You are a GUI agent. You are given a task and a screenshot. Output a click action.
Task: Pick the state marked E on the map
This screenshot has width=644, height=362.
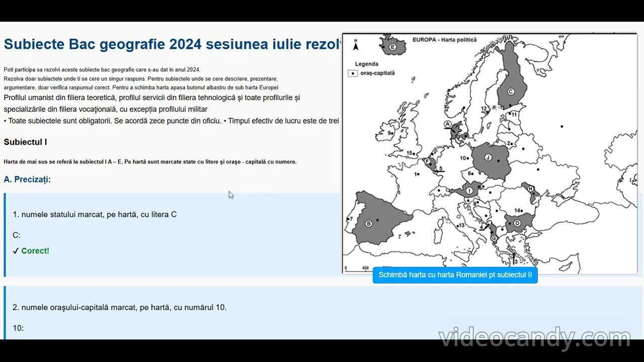pos(393,47)
